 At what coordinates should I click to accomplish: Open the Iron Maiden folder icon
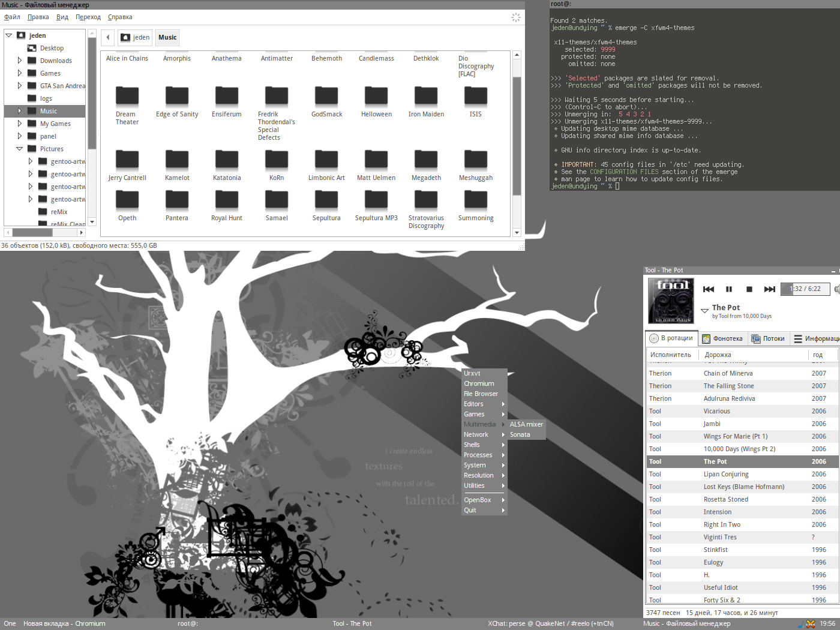pos(426,96)
